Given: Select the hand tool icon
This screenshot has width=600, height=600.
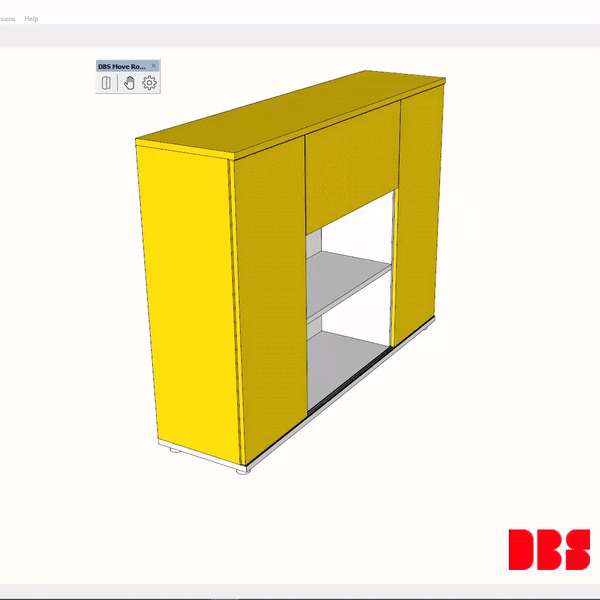Looking at the screenshot, I should 128,83.
